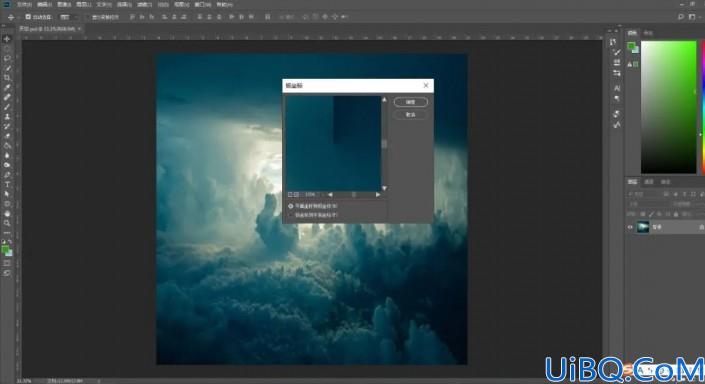705x384 pixels.
Task: Click the lock-all padlock icon in Layers
Action: 676,214
